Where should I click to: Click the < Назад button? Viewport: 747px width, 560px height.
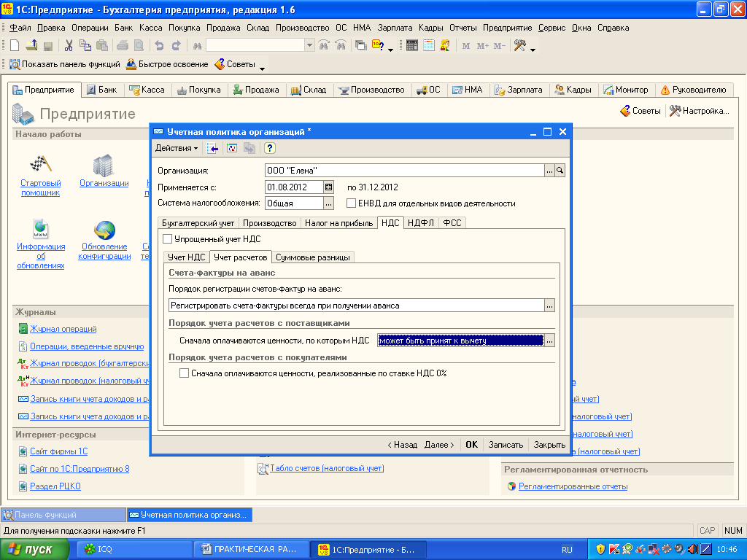point(402,444)
